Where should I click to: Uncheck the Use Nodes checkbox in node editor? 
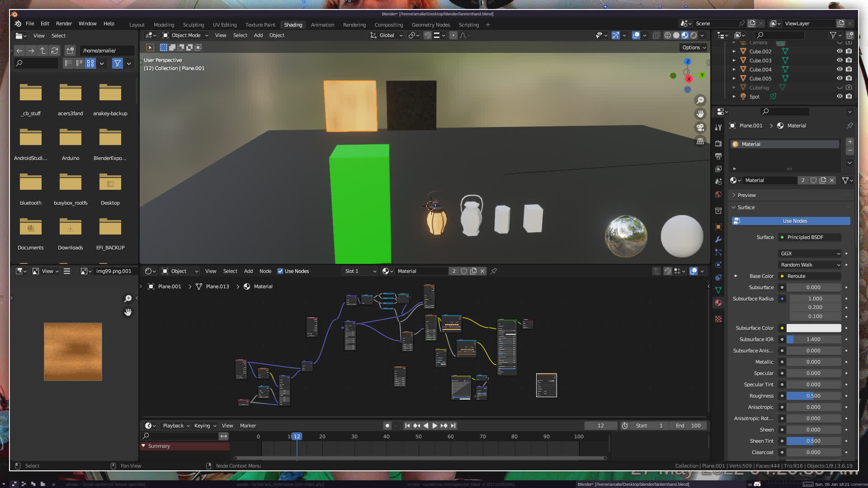(x=280, y=271)
